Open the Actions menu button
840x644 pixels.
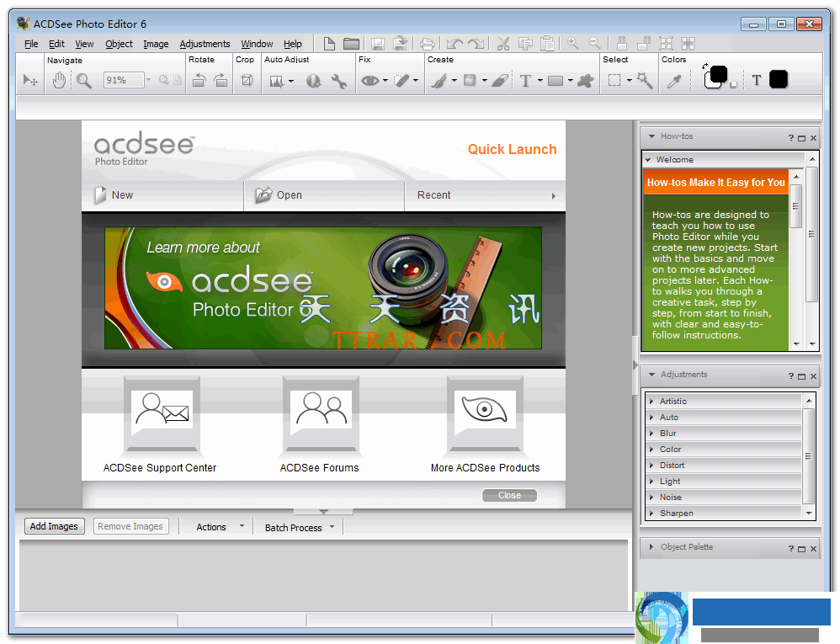221,527
